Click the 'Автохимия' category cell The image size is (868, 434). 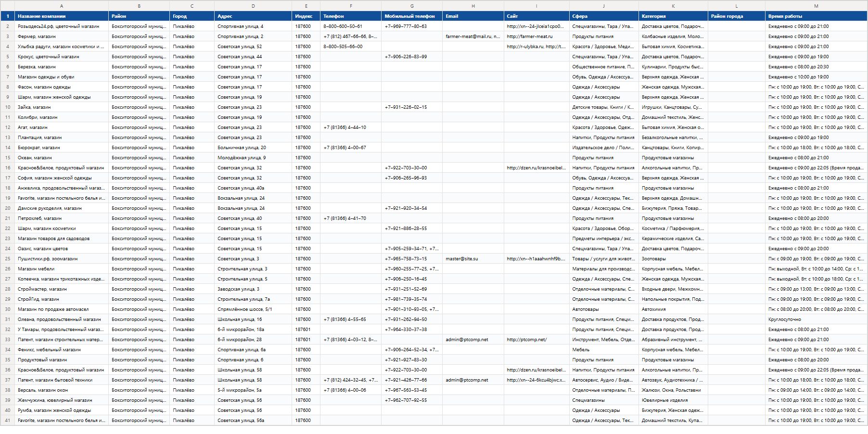[x=673, y=309]
